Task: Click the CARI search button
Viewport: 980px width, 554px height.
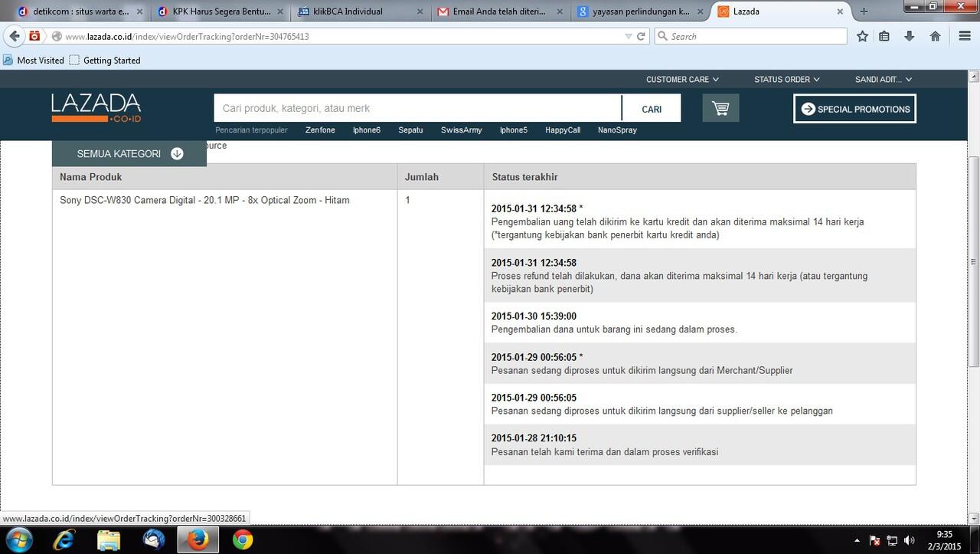Action: coord(652,109)
